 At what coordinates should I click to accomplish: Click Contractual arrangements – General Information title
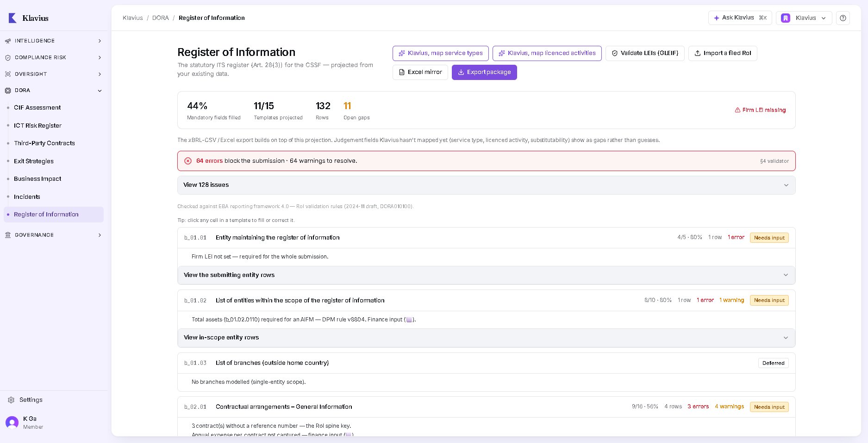[x=284, y=407]
